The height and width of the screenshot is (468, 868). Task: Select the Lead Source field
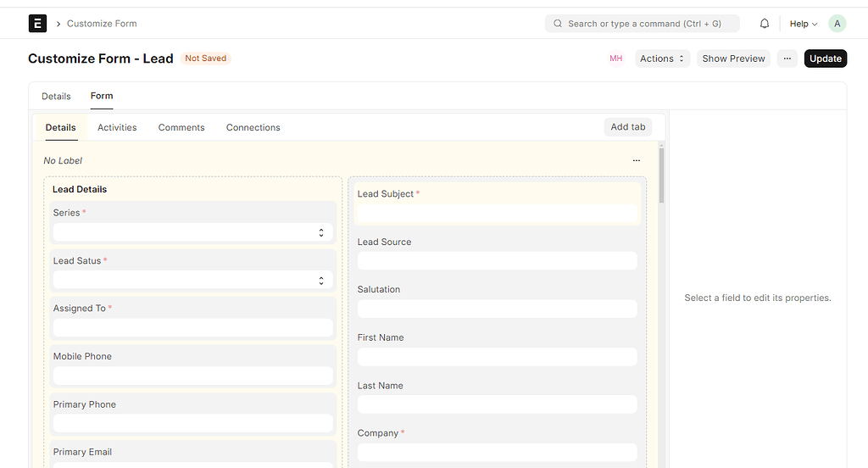(497, 253)
